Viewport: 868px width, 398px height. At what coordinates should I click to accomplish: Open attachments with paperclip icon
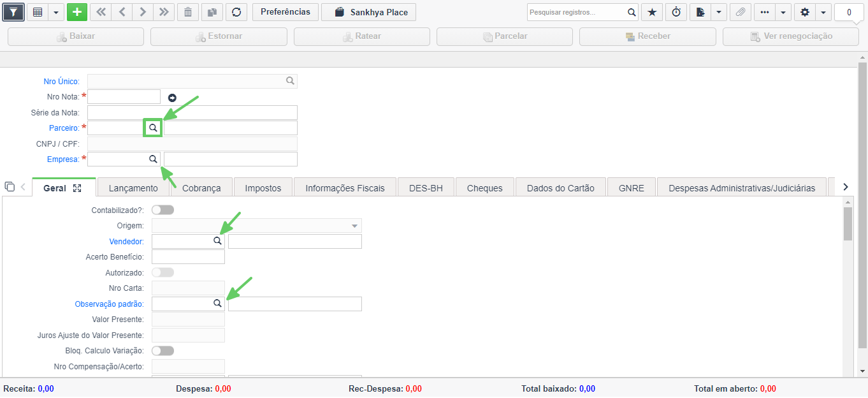pos(741,12)
